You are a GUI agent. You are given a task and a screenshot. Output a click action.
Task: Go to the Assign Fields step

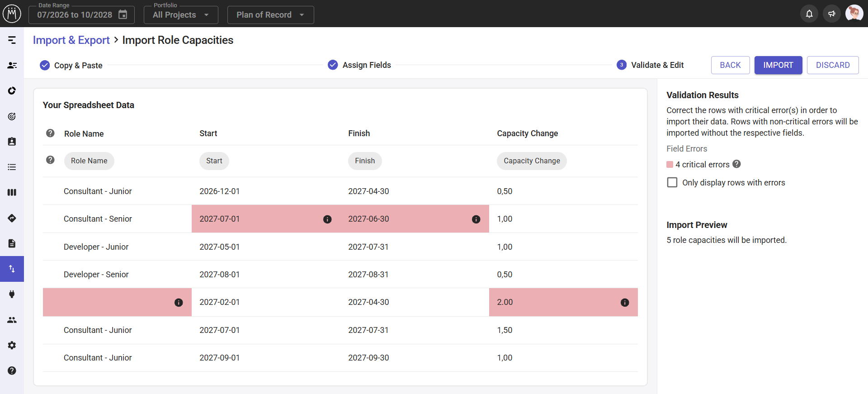tap(359, 65)
